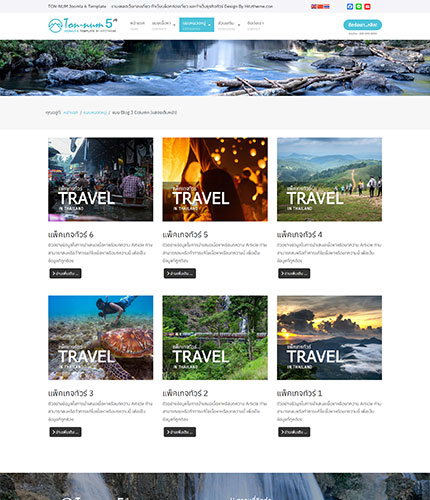Click read more under แพ็คเกจทัวร์ 2
The width and height of the screenshot is (430, 500).
tap(180, 432)
